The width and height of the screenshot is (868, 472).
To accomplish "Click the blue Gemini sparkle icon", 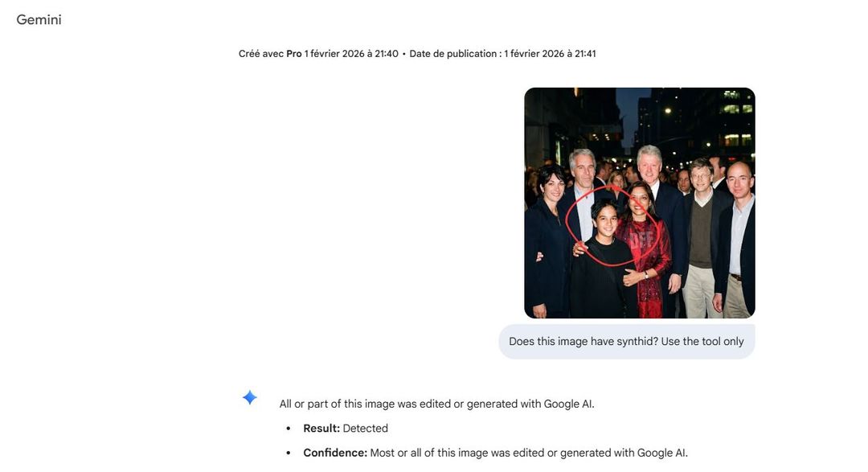I will pyautogui.click(x=250, y=397).
